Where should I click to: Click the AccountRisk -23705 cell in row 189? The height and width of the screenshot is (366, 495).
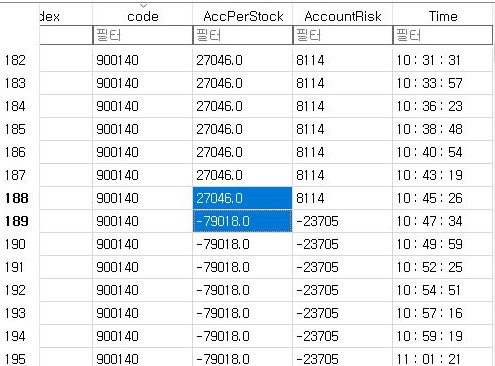[343, 221]
